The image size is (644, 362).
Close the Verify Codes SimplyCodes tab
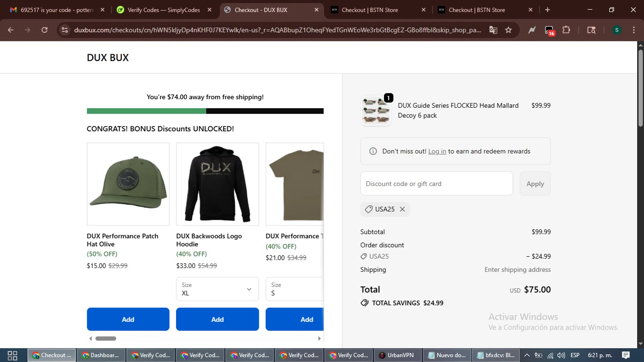point(210,9)
